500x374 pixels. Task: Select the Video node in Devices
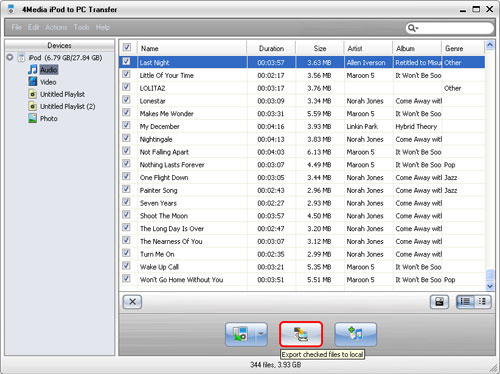[x=48, y=82]
